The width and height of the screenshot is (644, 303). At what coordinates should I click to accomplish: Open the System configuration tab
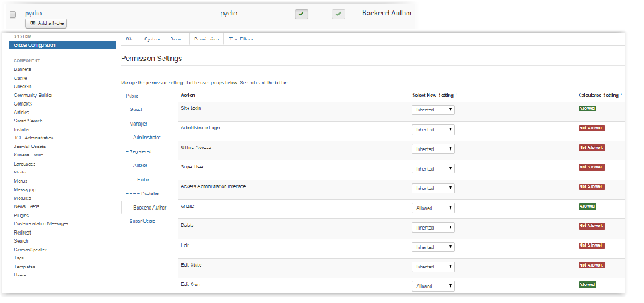(x=152, y=39)
